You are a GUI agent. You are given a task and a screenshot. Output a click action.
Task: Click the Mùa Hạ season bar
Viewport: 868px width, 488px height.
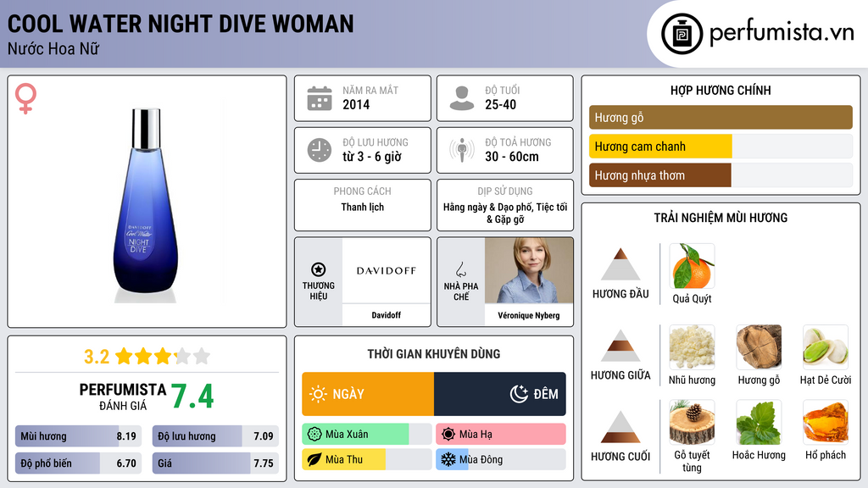[501, 434]
